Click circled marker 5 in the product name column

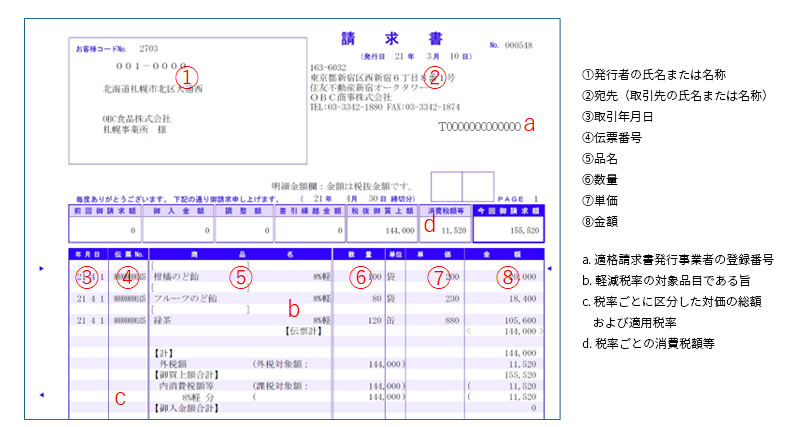click(x=239, y=277)
